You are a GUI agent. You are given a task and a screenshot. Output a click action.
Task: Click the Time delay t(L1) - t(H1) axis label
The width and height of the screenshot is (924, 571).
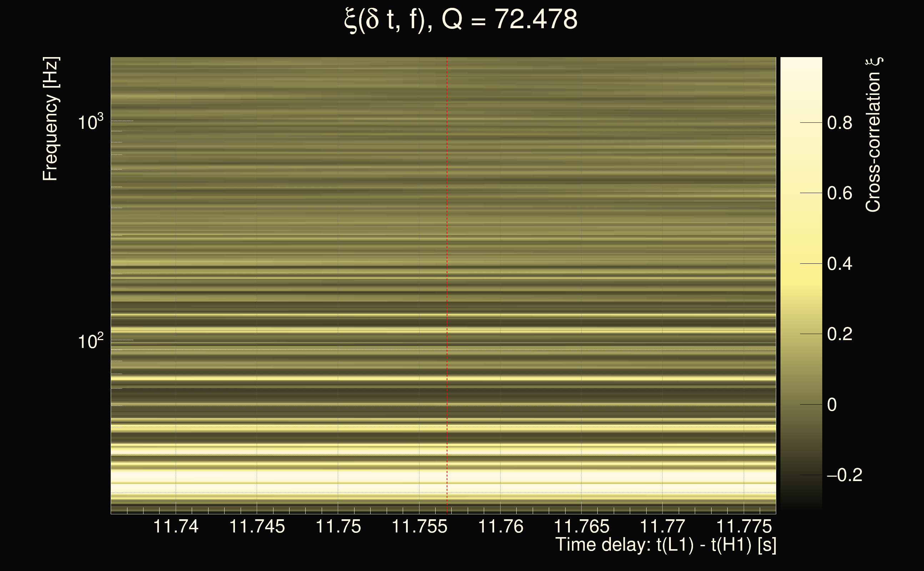(x=666, y=545)
